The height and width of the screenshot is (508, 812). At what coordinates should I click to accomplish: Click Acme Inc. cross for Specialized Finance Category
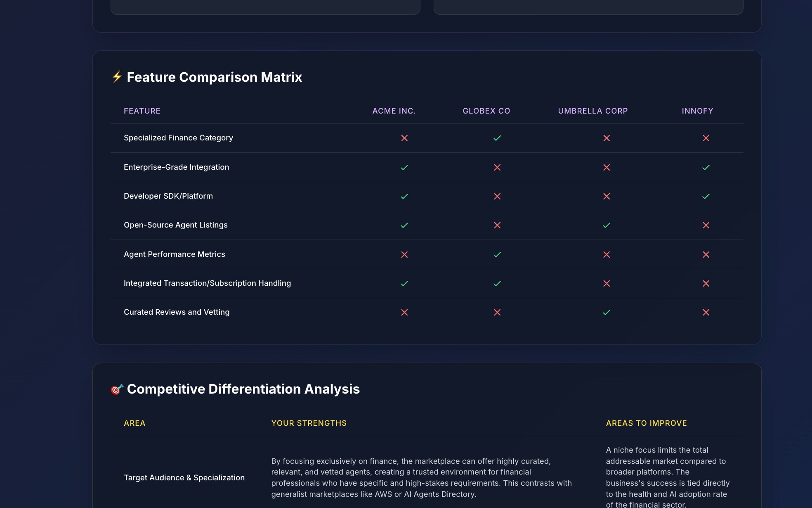click(x=404, y=138)
